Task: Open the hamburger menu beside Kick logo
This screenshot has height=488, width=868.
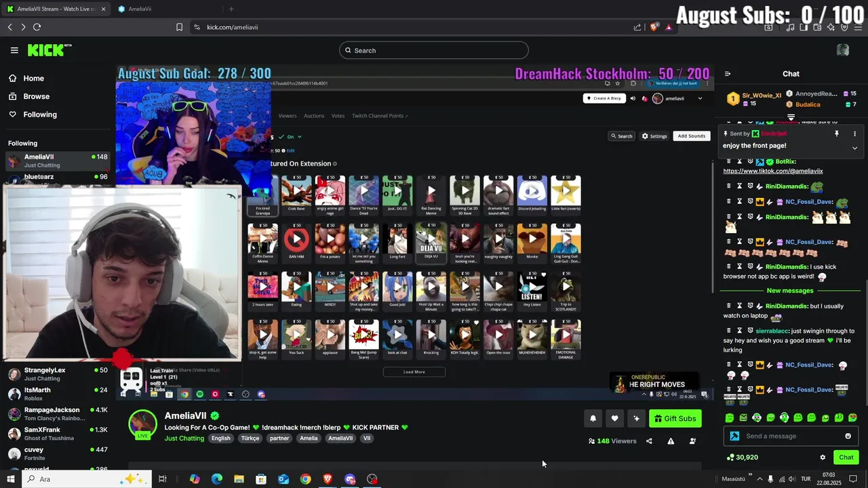Action: pos(14,50)
